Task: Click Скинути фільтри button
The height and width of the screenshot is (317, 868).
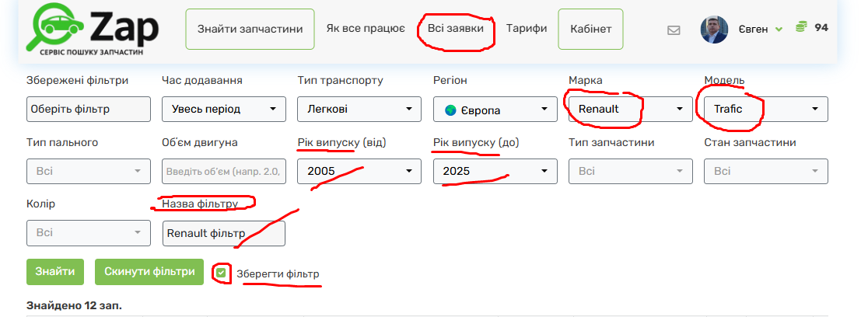Action: click(x=149, y=272)
